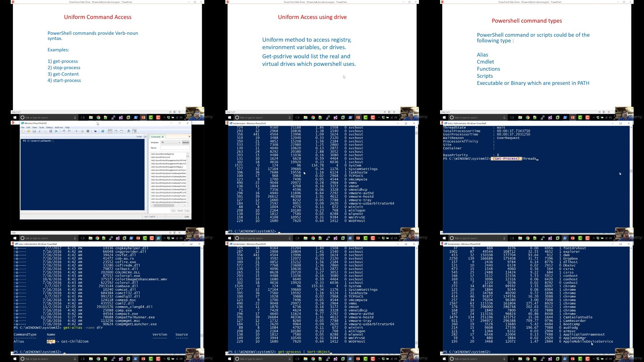Click Start button below Uniform Command Access slide

(15, 117)
